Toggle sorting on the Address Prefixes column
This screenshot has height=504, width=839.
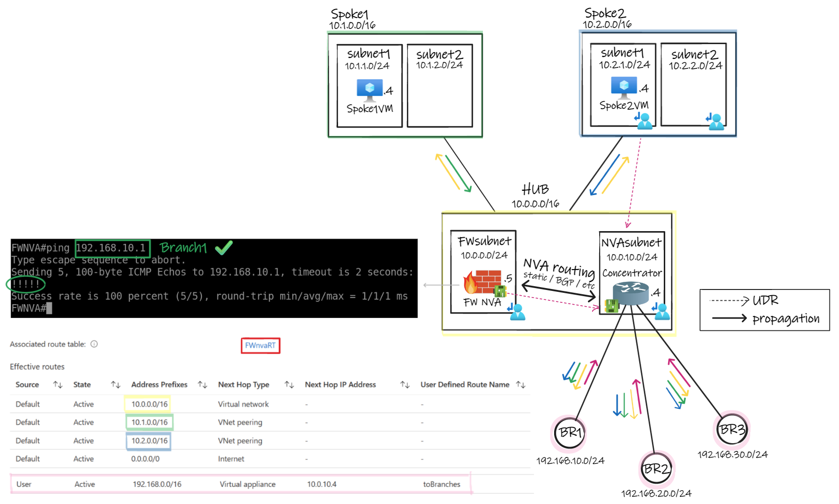202,384
